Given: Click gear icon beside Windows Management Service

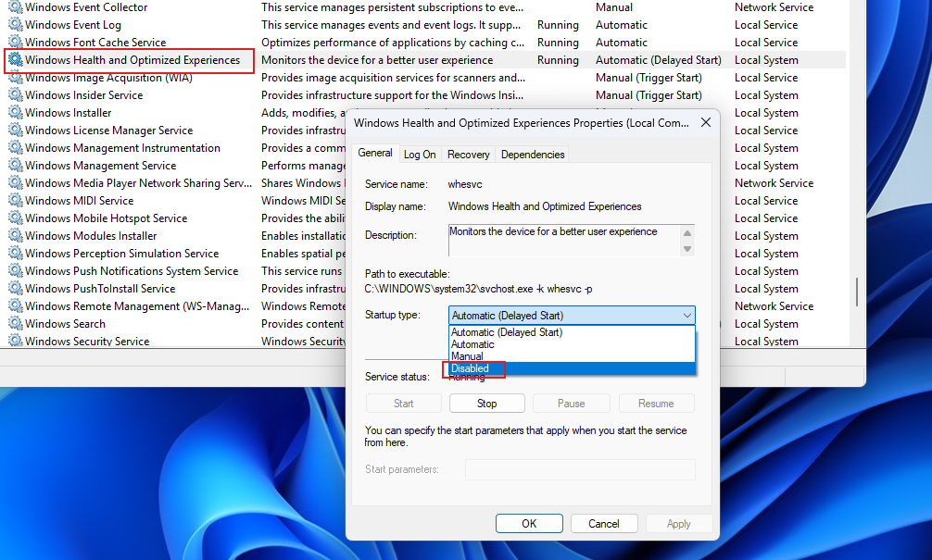Looking at the screenshot, I should pos(16,165).
